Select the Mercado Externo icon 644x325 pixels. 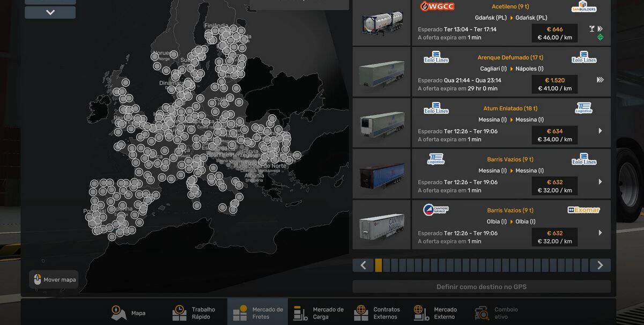421,313
